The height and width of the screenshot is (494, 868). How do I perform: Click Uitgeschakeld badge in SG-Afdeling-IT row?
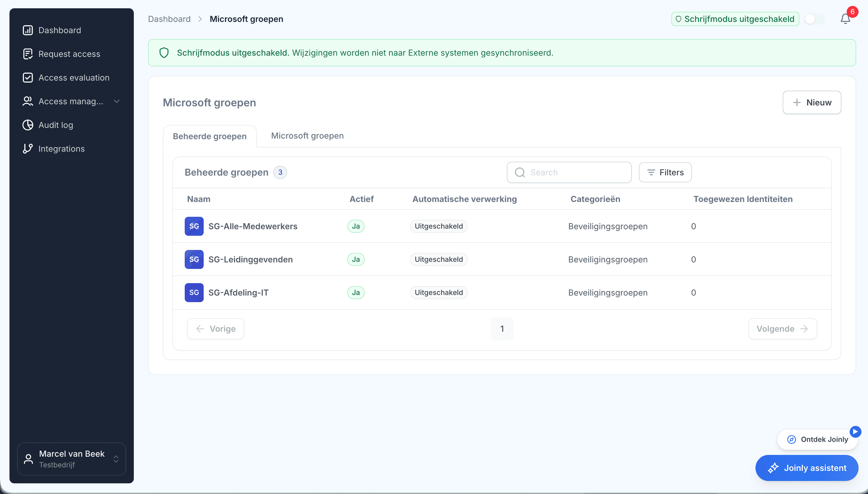coord(439,293)
